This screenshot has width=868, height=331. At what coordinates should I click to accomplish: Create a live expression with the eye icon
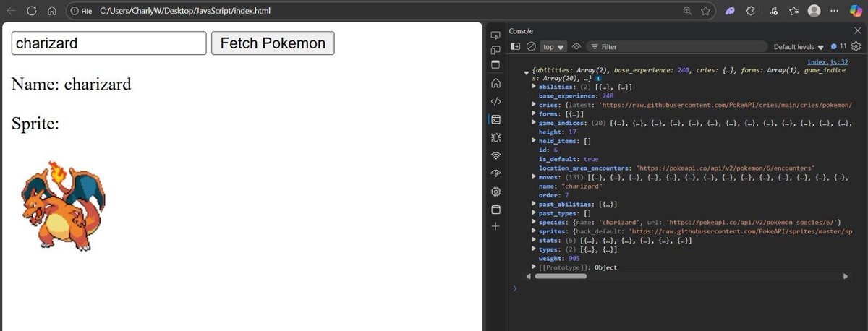pyautogui.click(x=576, y=46)
